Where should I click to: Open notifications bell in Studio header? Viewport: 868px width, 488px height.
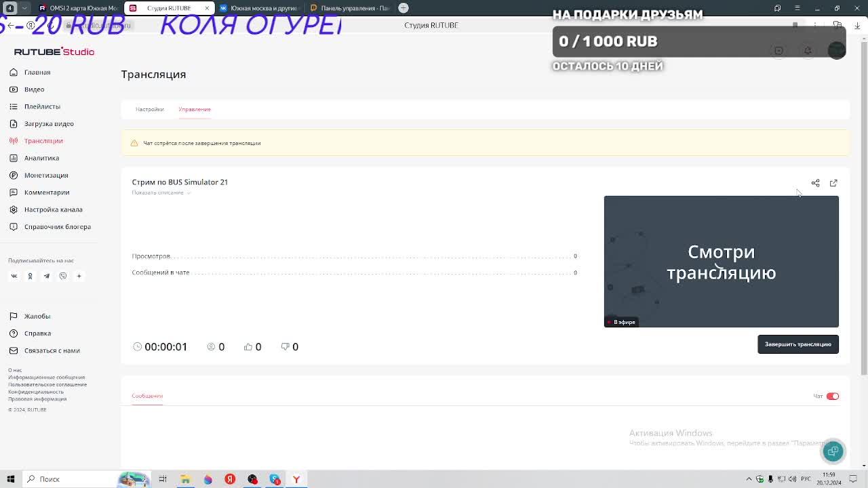click(x=808, y=51)
